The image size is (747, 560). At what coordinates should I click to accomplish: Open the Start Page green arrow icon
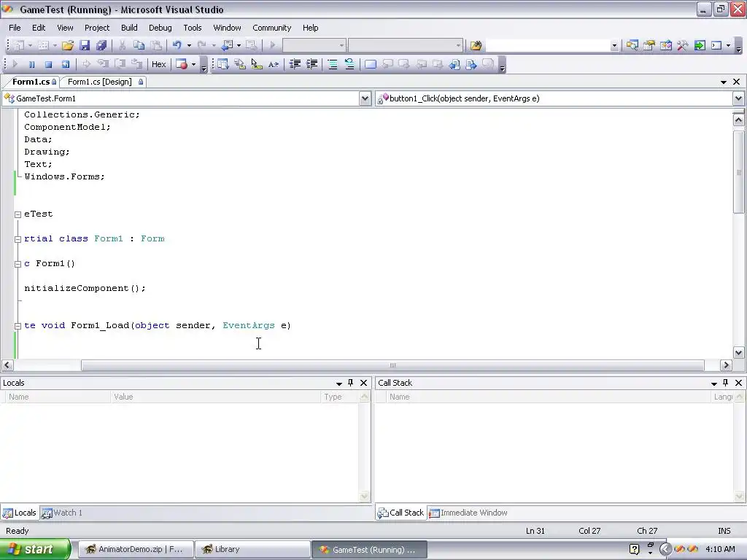point(700,45)
